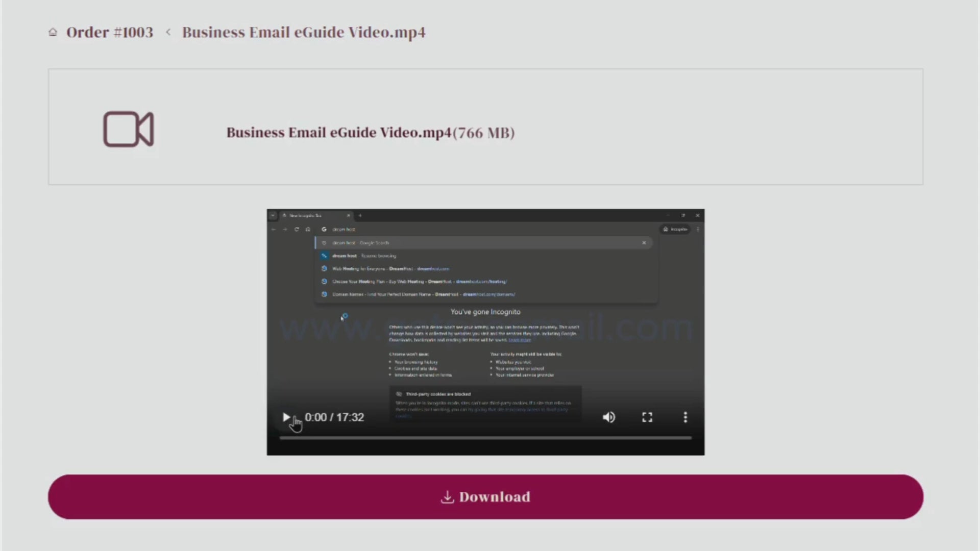Click the page reload icon in the browser
This screenshot has height=551, width=980.
(x=297, y=230)
